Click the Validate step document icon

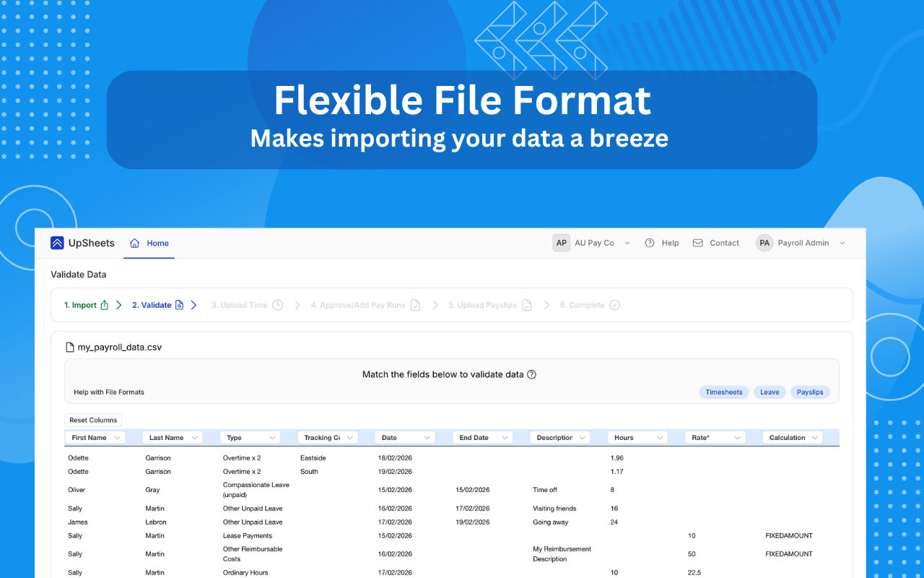(x=178, y=305)
